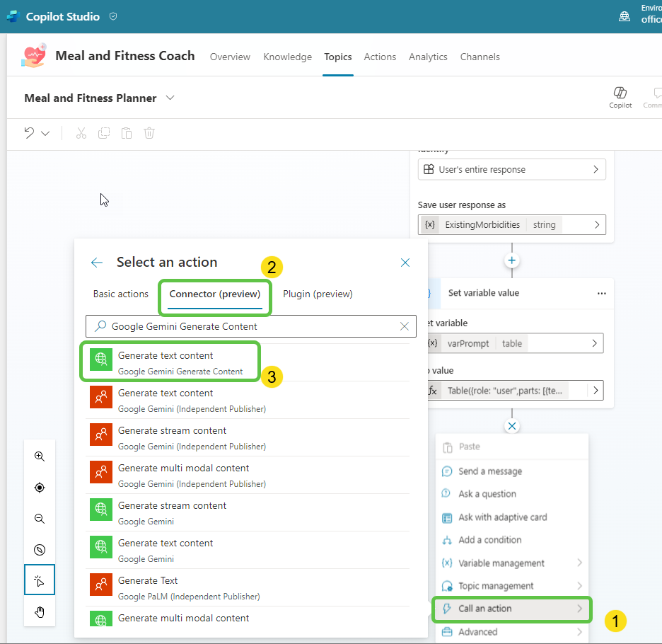
Task: Open the undo history dropdown chevron
Action: [x=45, y=133]
